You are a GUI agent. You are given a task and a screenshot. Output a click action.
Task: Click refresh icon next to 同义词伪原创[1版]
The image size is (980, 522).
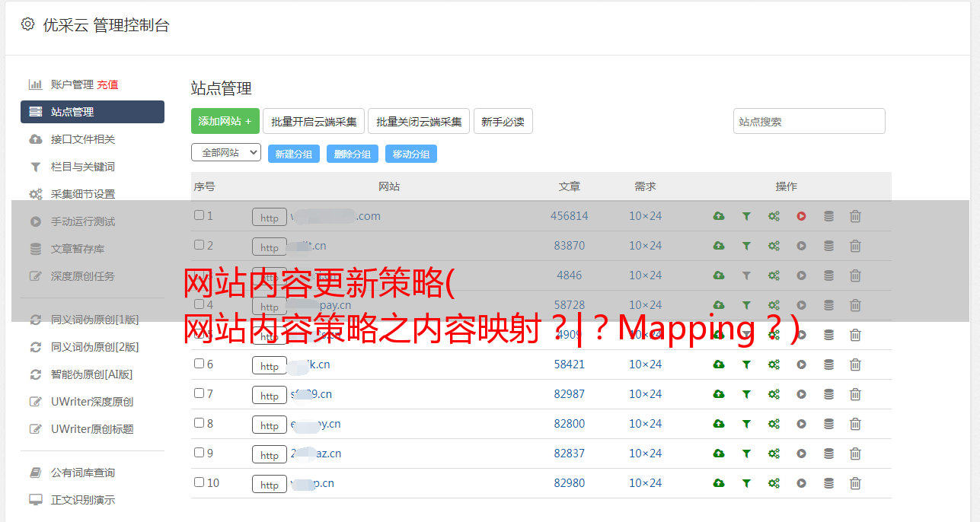click(35, 320)
